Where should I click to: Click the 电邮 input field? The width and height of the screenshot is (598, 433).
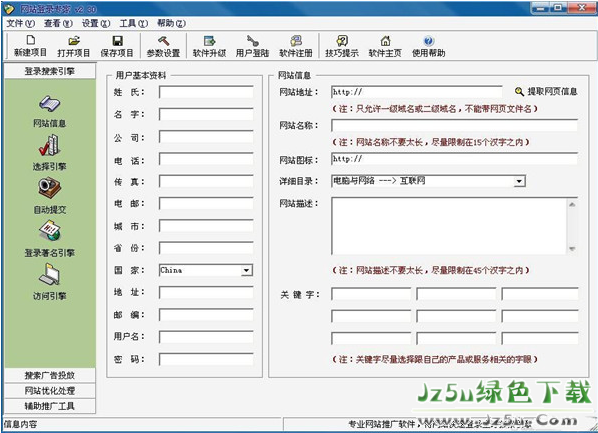[x=206, y=203]
